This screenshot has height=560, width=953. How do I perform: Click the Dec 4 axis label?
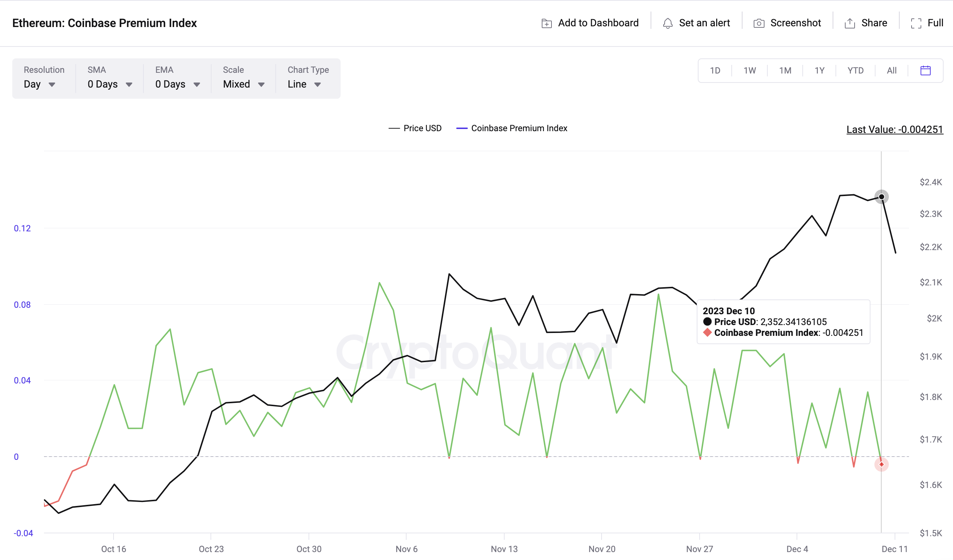click(797, 549)
